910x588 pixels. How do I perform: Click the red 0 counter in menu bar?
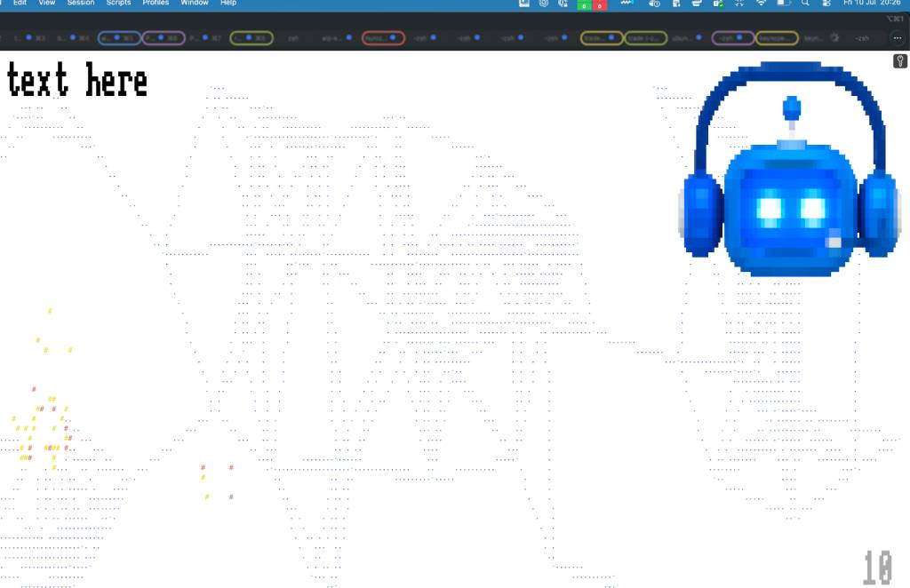[x=600, y=5]
